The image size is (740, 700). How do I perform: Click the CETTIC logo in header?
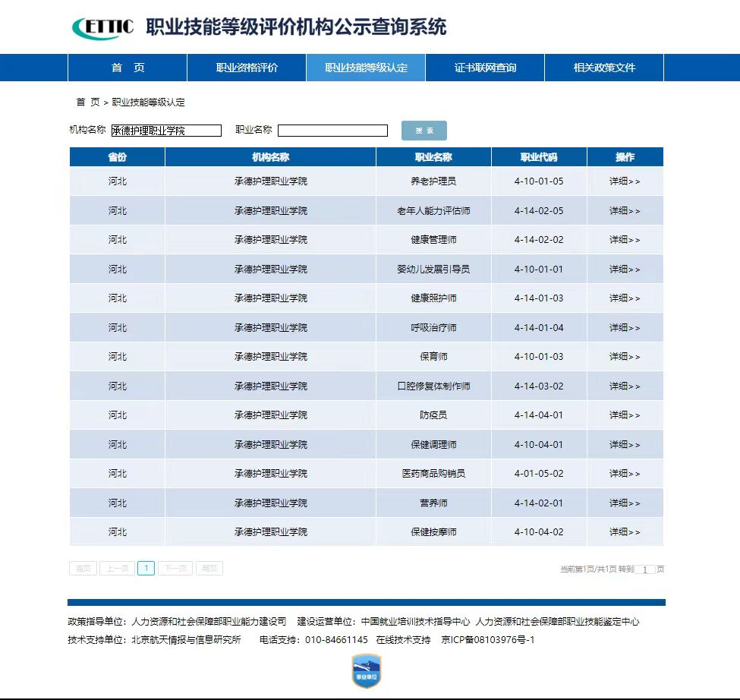tap(102, 28)
